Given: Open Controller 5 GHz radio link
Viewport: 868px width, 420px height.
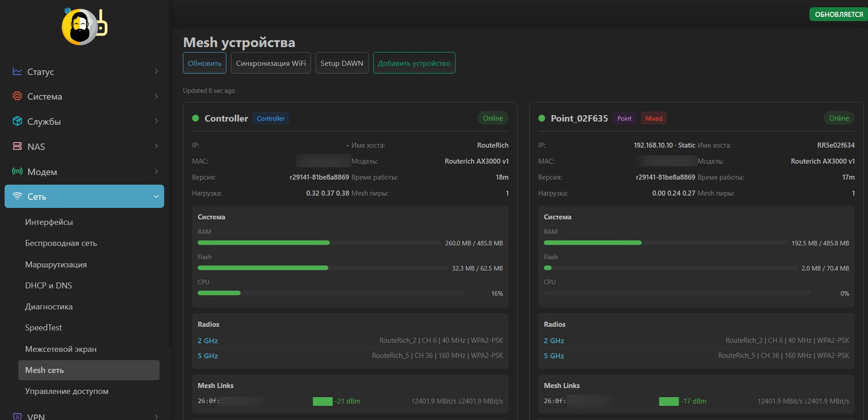Looking at the screenshot, I should [x=208, y=356].
